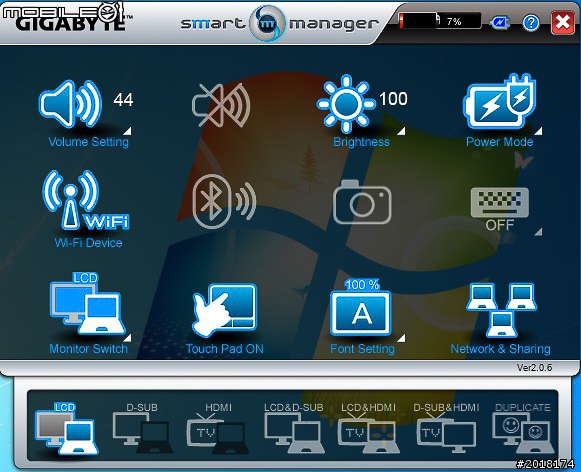Screen dimensions: 581x472
Task: Expand the Power Mode corner arrow
Action: click(538, 131)
